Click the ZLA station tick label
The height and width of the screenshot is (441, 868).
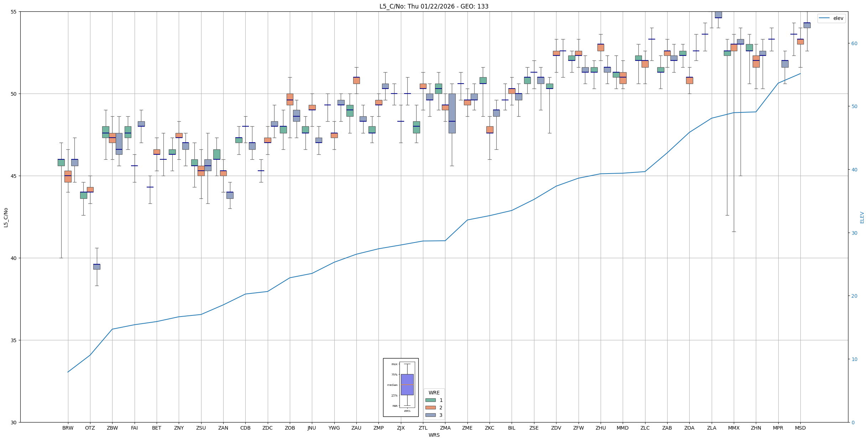[x=711, y=428]
